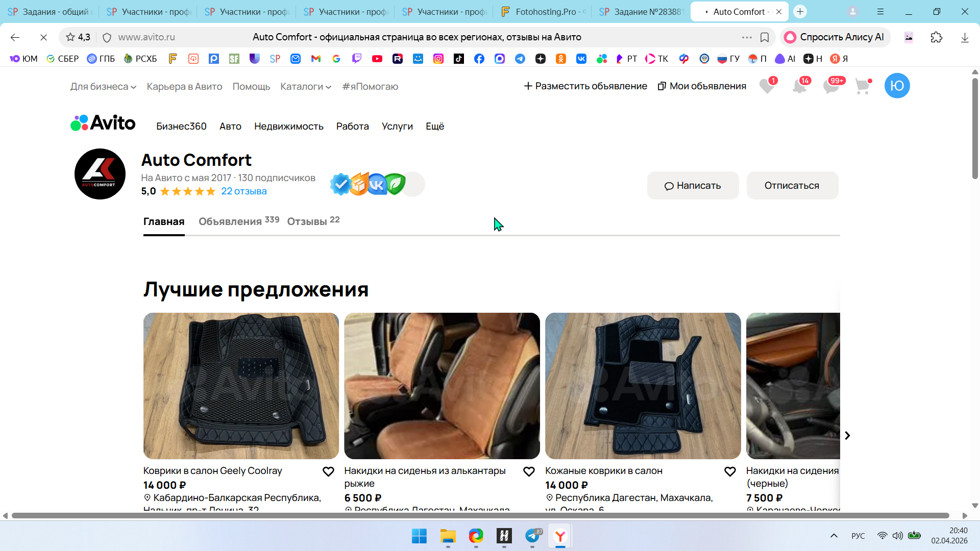
Task: Open the shopping cart icon
Action: [x=863, y=86]
